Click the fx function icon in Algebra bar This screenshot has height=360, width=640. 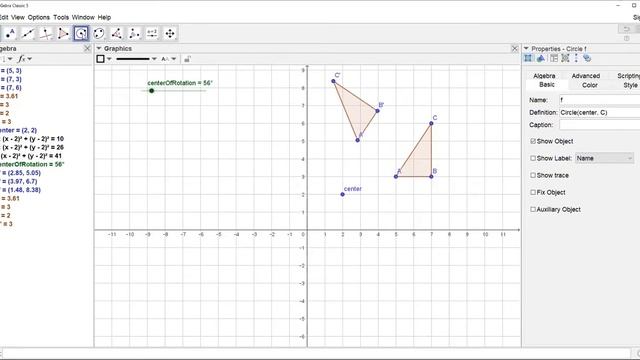click(22, 59)
